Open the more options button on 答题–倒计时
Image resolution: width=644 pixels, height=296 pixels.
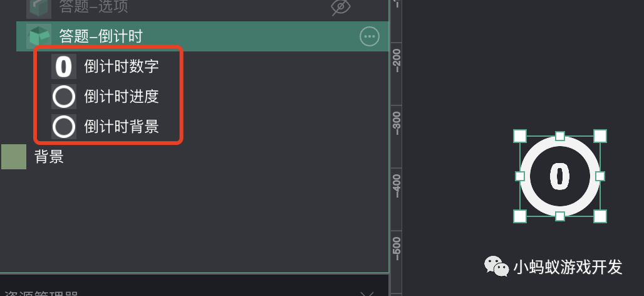point(369,36)
